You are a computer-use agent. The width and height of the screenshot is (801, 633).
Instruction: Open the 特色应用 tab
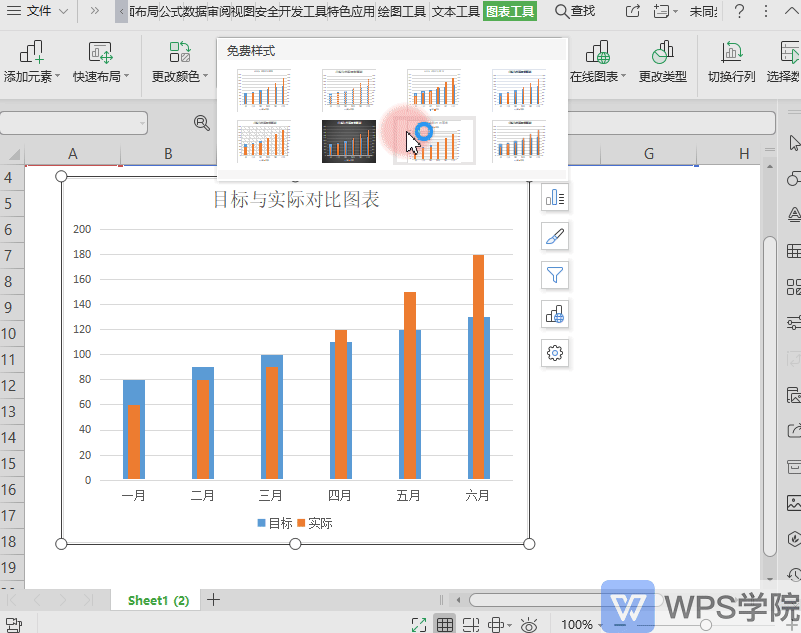point(350,11)
